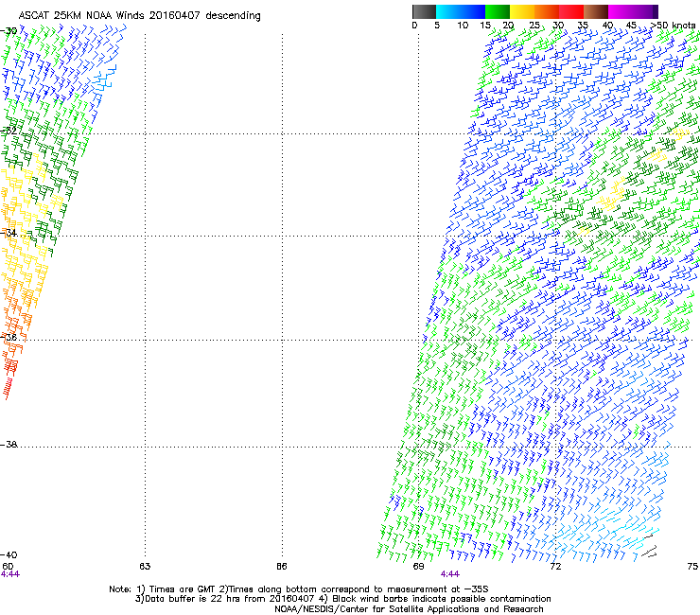Click the '-32' latitude label

point(9,131)
